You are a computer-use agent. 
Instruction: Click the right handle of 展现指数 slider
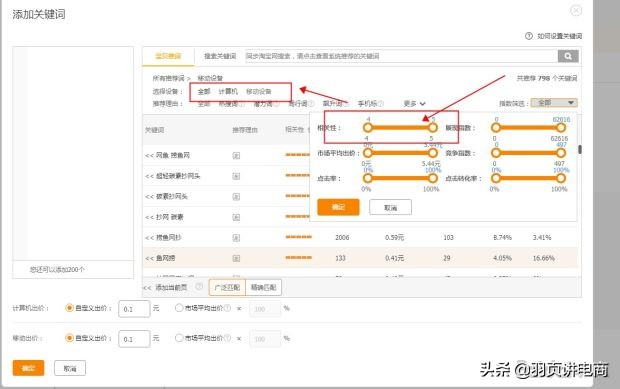(561, 128)
